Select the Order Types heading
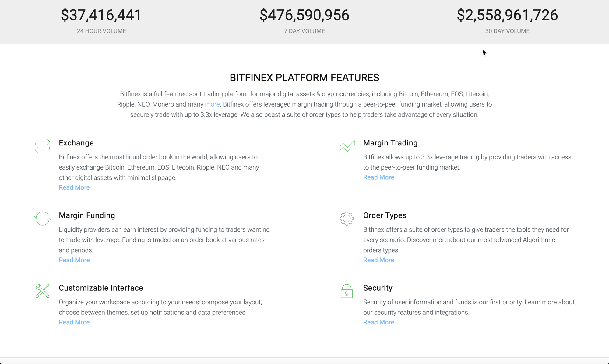Viewport: 609px width, 364px height. [x=385, y=215]
